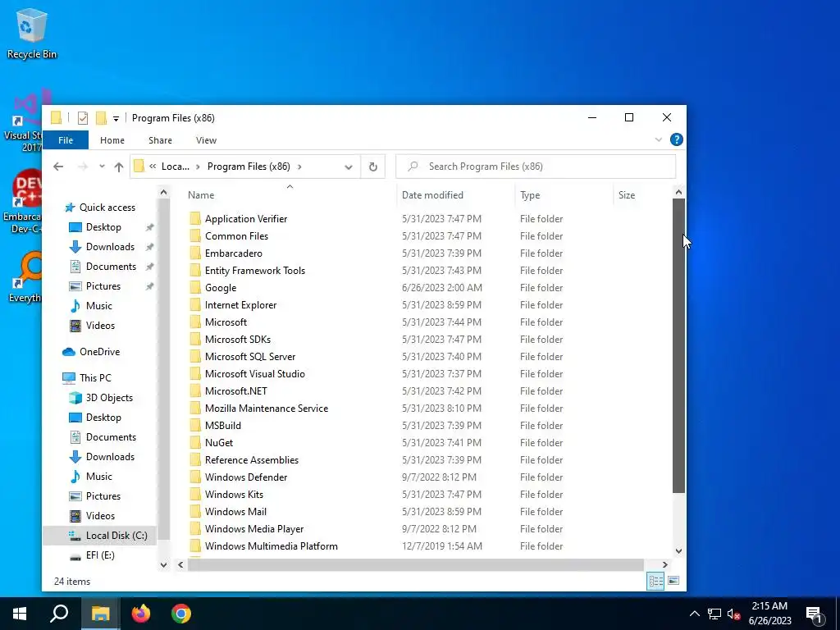Open the address bar history dropdown
The image size is (840, 630).
pyautogui.click(x=348, y=167)
